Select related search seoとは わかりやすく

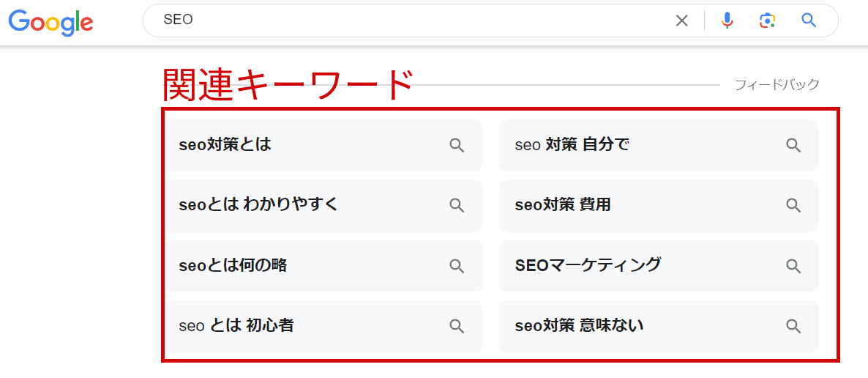pyautogui.click(x=324, y=206)
